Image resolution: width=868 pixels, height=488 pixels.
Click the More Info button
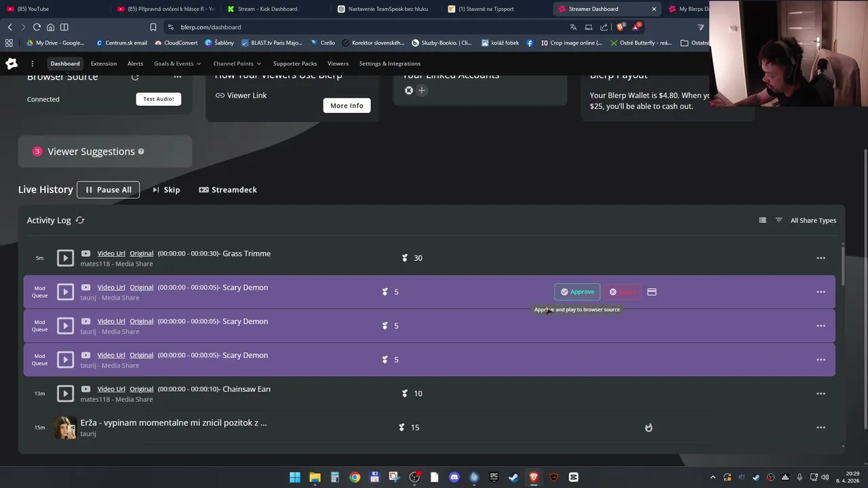pyautogui.click(x=347, y=106)
